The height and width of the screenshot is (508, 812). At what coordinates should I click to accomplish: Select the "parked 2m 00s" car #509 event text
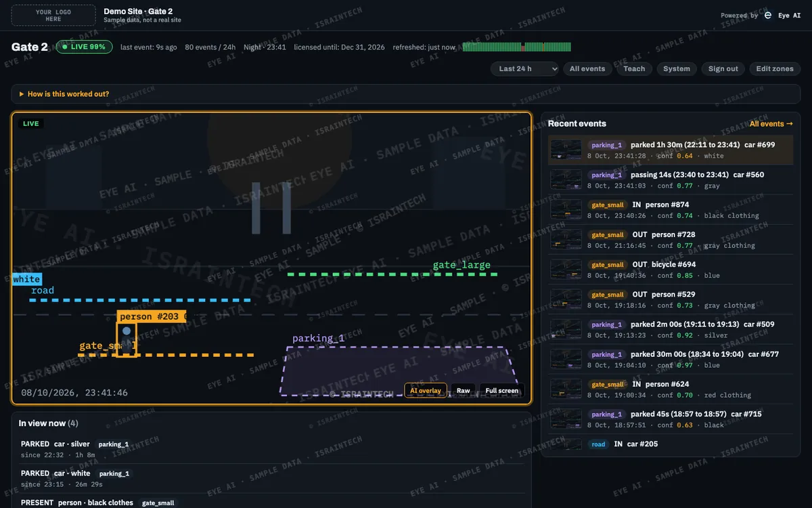(702, 324)
